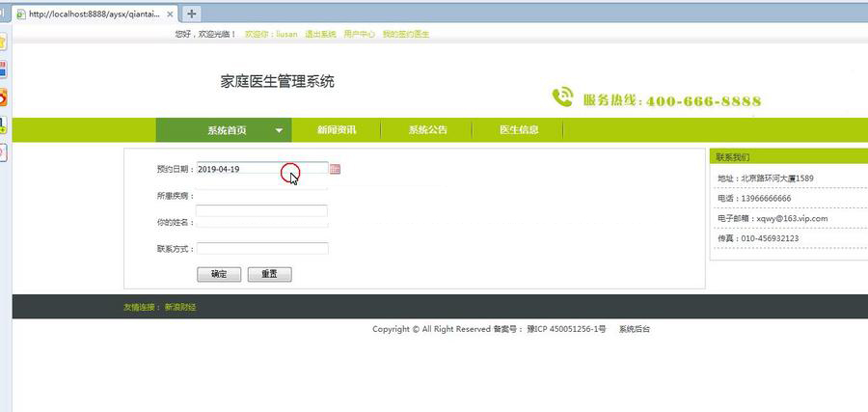
Task: Click the 家庭医生管理系统 title
Action: point(278,82)
